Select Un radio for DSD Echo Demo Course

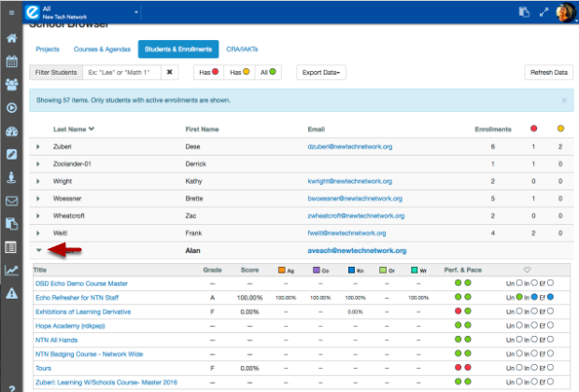pyautogui.click(x=519, y=283)
